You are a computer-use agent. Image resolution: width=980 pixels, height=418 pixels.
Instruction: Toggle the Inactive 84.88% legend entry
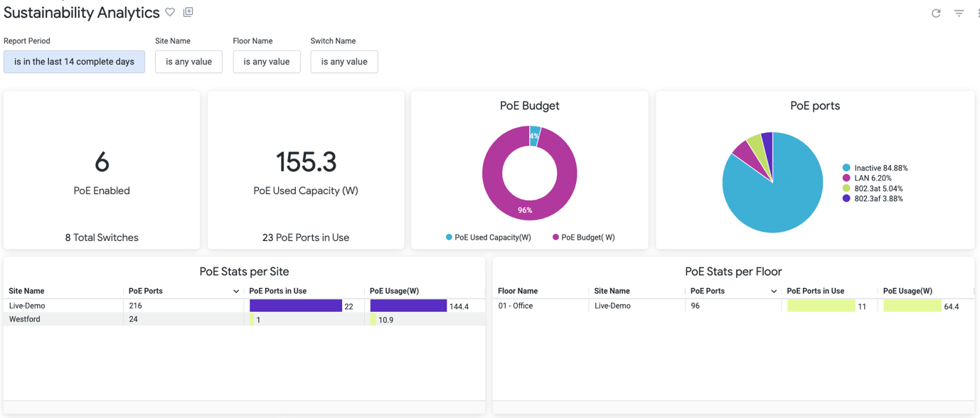(x=880, y=168)
